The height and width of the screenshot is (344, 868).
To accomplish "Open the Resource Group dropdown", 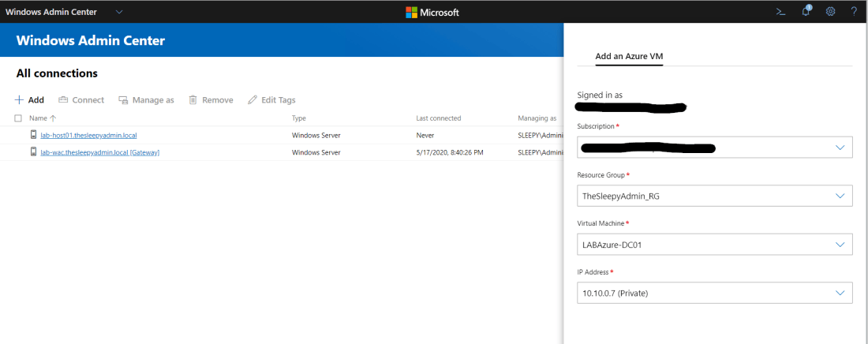I will point(840,196).
